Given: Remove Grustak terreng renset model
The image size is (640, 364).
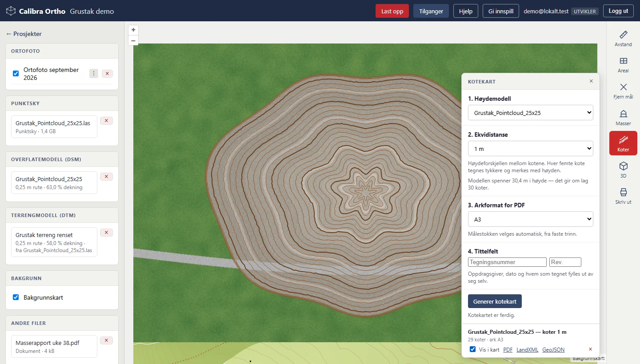Looking at the screenshot, I should pyautogui.click(x=106, y=233).
